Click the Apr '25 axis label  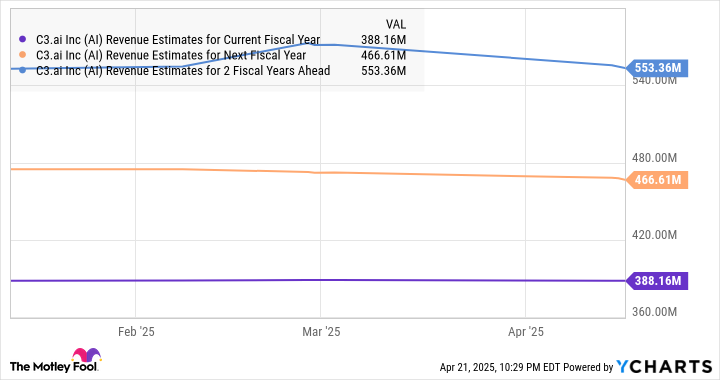coord(526,332)
